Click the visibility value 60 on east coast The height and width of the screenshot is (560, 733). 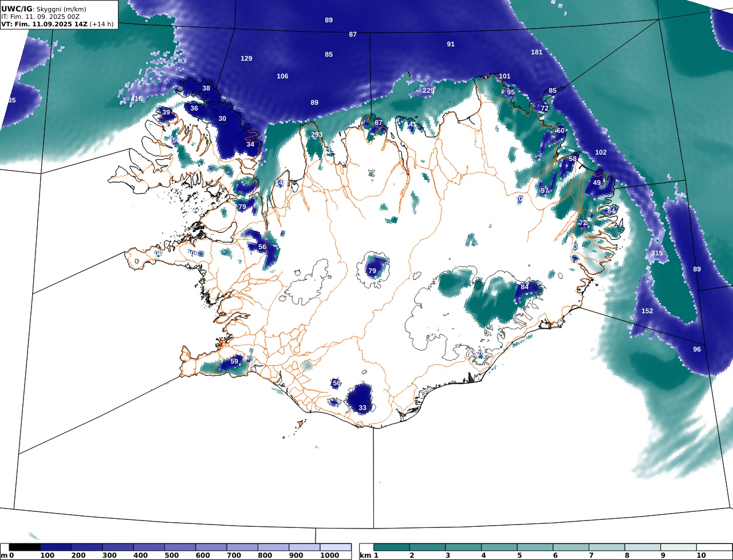(561, 131)
